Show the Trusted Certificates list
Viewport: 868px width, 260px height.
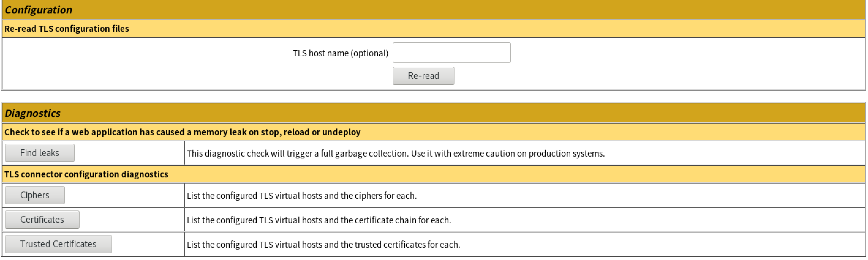(58, 244)
